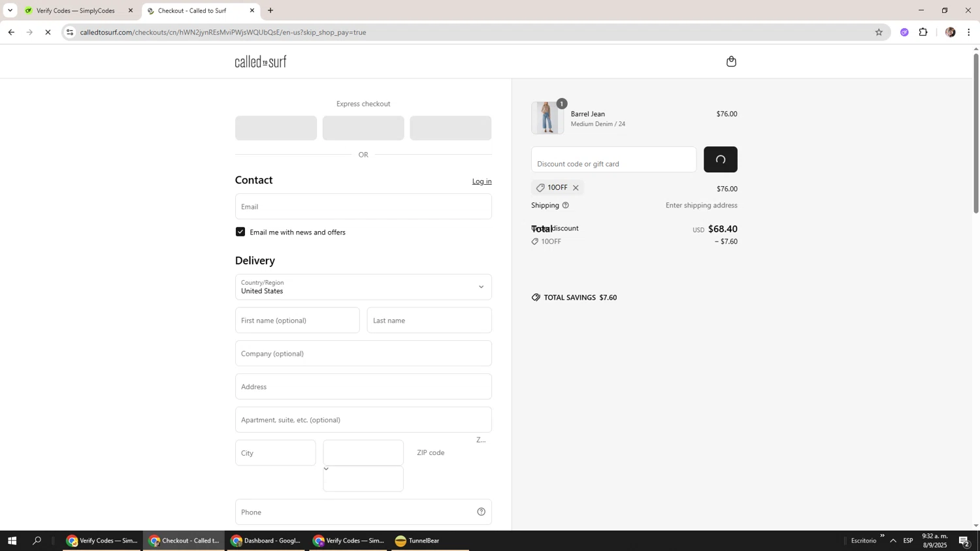Show hidden system tray icons
The image size is (980, 551).
(x=893, y=541)
